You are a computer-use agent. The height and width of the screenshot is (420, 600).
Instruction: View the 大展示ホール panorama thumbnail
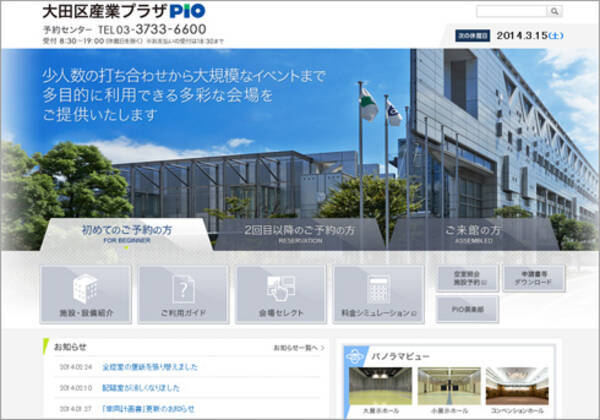pyautogui.click(x=380, y=386)
